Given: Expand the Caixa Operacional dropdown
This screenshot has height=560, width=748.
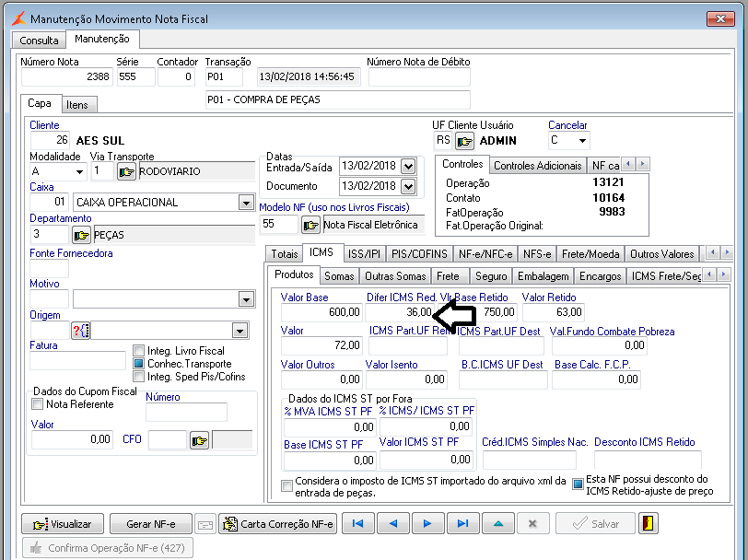Looking at the screenshot, I should click(x=245, y=203).
